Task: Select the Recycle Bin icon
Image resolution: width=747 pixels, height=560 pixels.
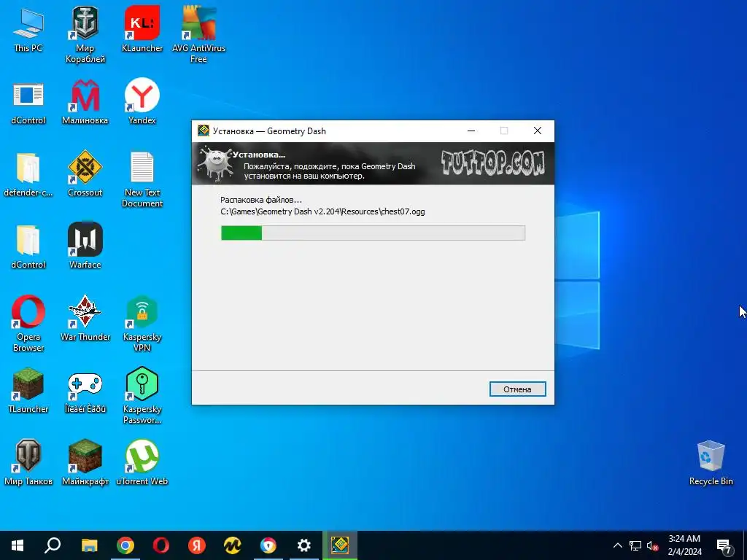Action: pos(711,463)
